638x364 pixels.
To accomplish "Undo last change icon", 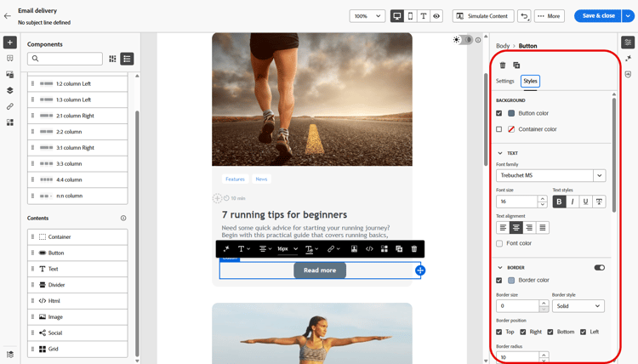I will coord(524,16).
